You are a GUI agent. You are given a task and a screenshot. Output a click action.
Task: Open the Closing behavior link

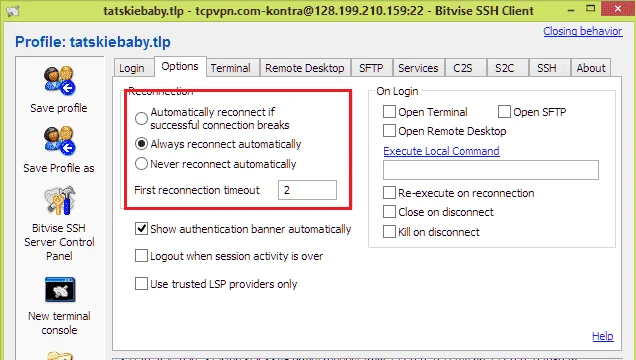pos(582,31)
